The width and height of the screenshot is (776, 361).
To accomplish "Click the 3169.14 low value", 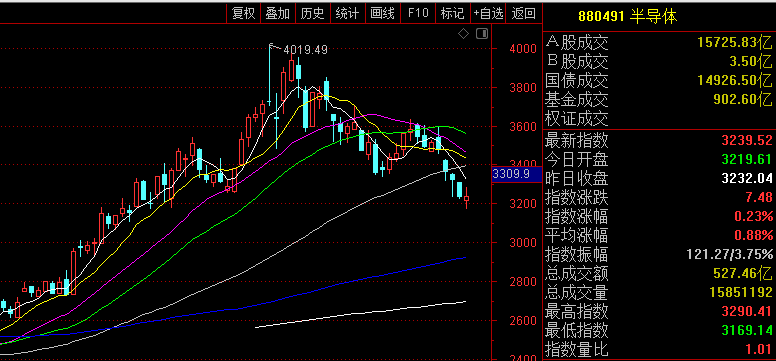I will point(747,330).
